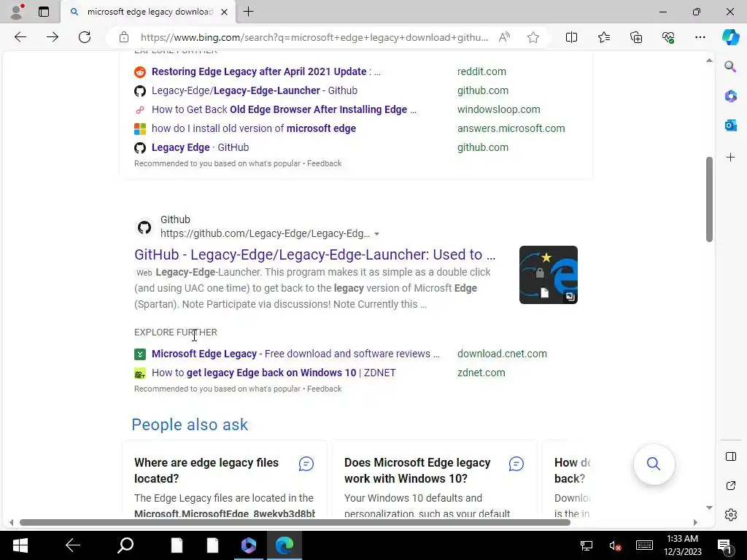The width and height of the screenshot is (747, 560).
Task: Open the sidebar Search icon
Action: [x=730, y=66]
